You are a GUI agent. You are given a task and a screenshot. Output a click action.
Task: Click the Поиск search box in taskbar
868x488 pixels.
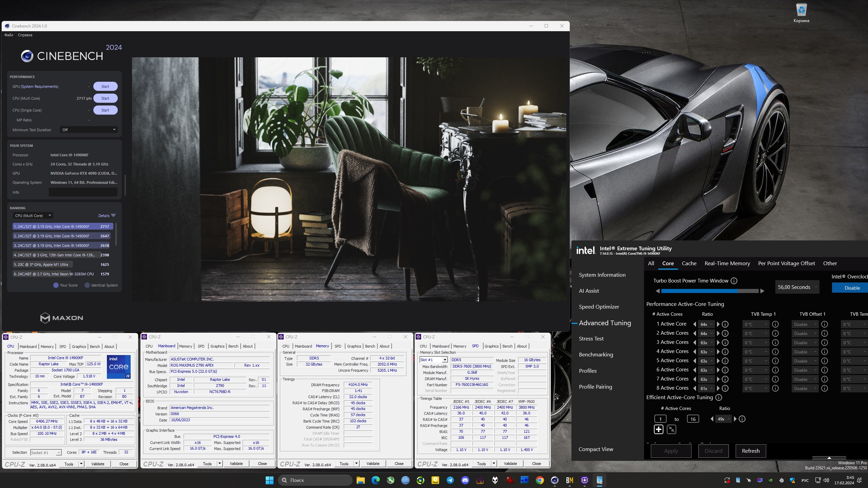(315, 480)
